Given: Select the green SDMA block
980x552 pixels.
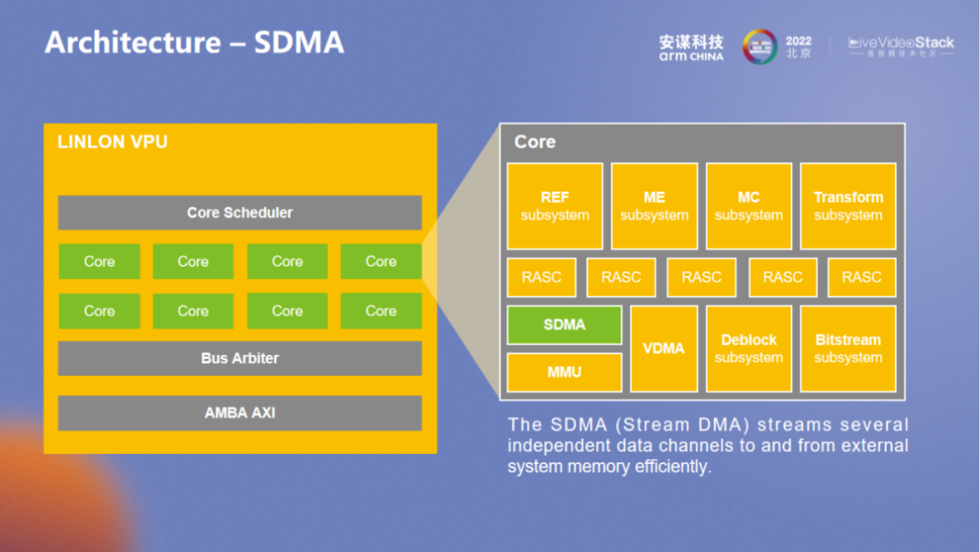Looking at the screenshot, I should [x=564, y=325].
